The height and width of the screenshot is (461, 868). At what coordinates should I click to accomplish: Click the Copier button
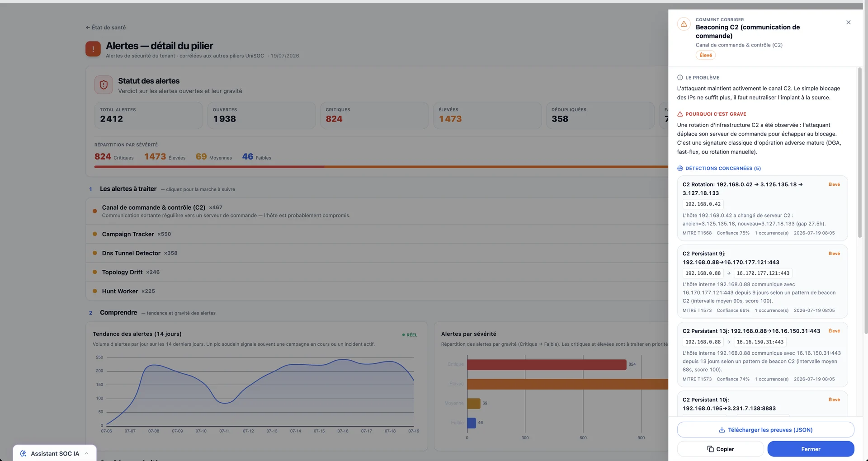point(720,449)
